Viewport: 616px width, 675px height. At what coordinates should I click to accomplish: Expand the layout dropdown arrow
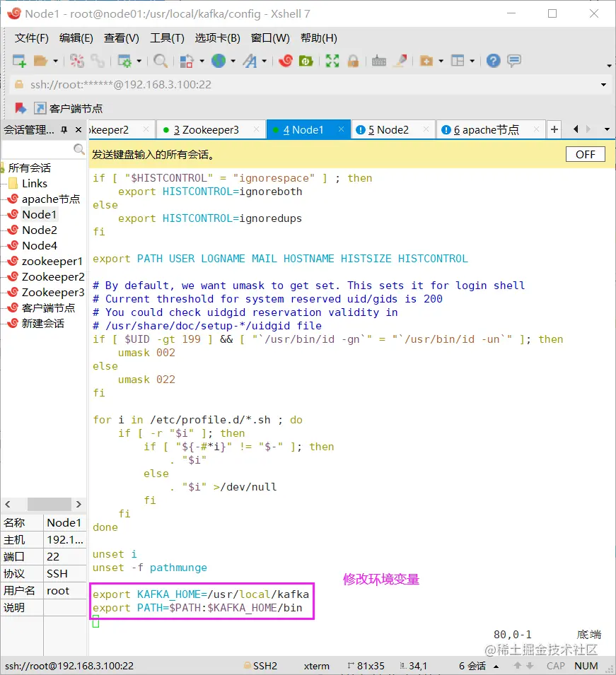coord(472,61)
